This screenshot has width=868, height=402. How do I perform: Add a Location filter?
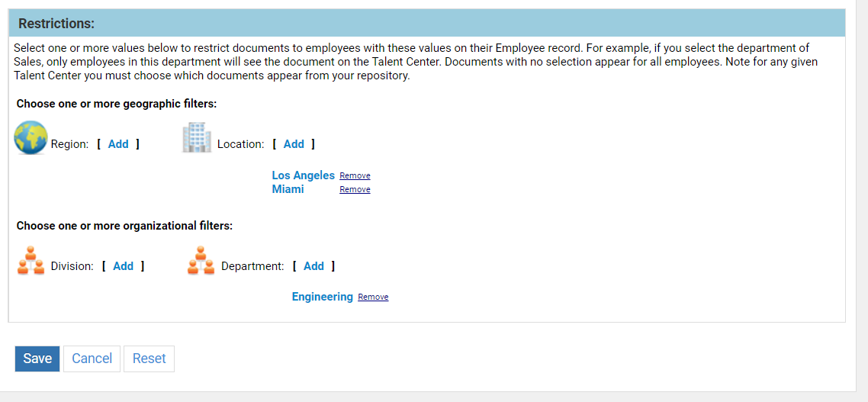[294, 144]
